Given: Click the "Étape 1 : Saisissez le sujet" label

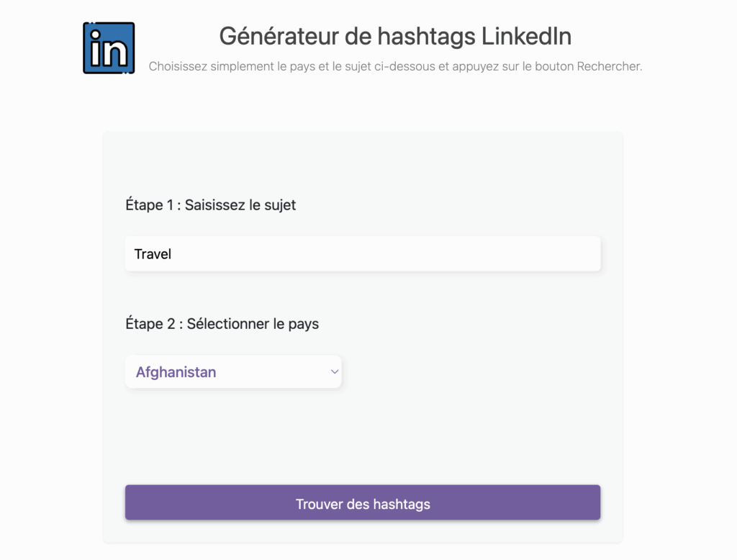Looking at the screenshot, I should point(210,205).
